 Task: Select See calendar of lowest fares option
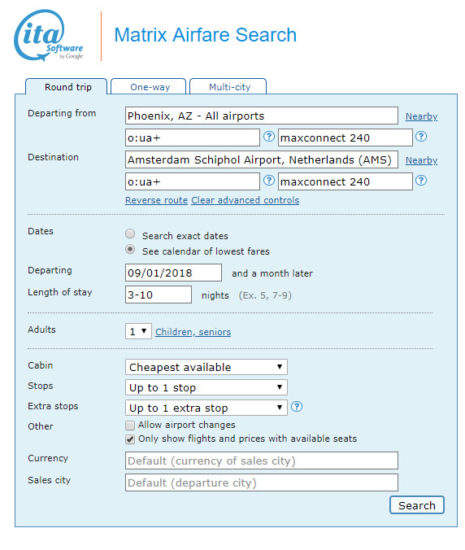point(130,249)
